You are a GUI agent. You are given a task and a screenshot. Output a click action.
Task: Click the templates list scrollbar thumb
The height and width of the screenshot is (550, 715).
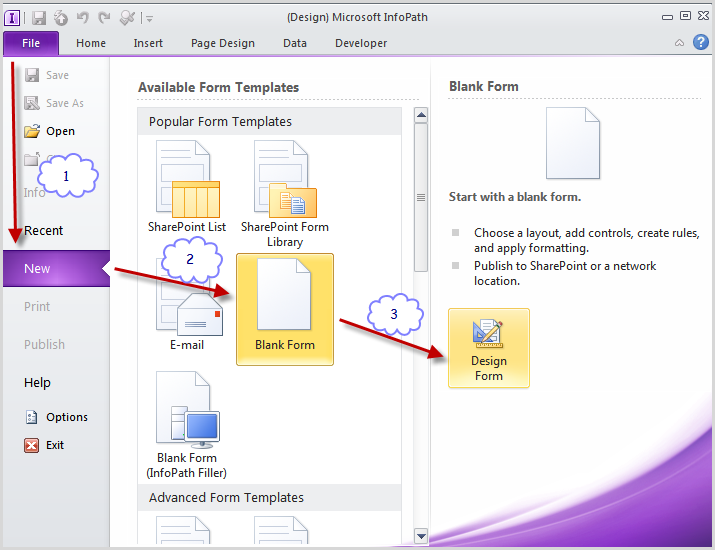pyautogui.click(x=421, y=197)
